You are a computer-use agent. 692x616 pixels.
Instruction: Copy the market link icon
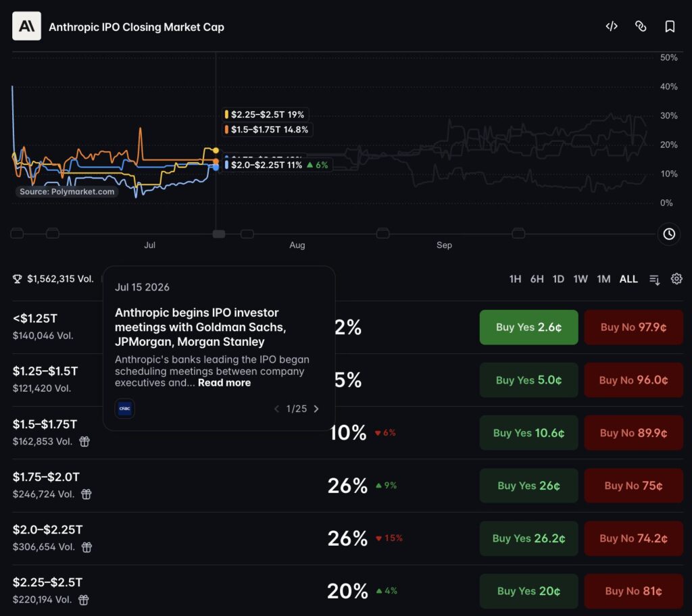641,26
